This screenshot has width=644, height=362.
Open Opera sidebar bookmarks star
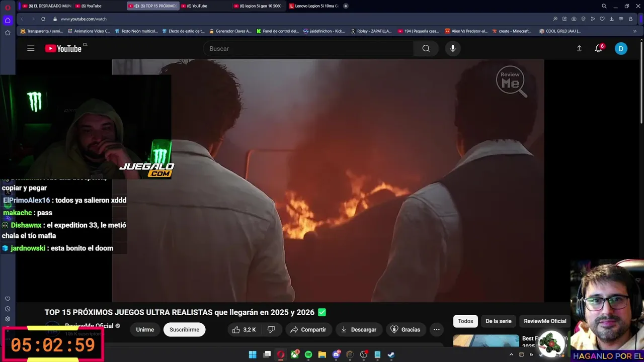tap(8, 33)
